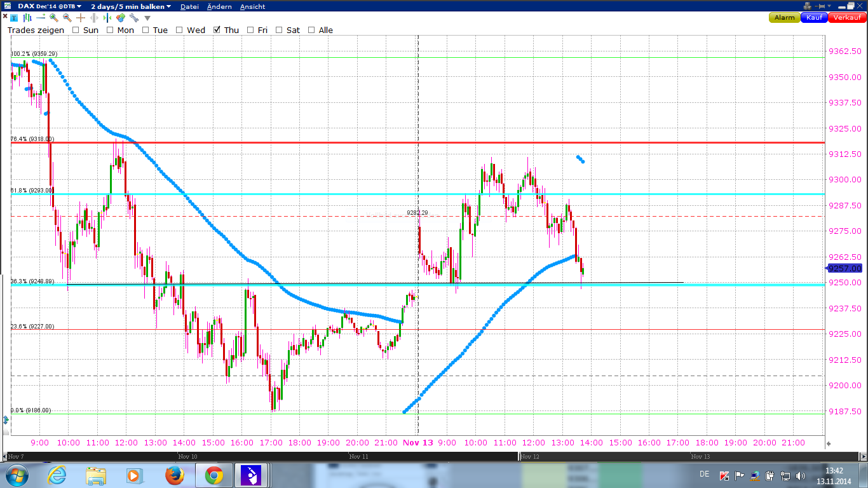The width and height of the screenshot is (868, 488).
Task: Expand the toolbar overflow arrow
Action: click(147, 18)
